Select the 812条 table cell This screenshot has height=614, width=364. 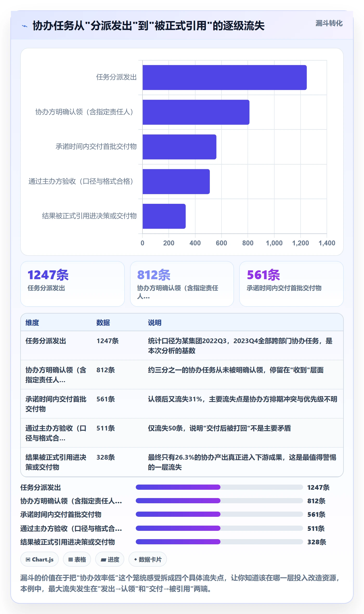[x=106, y=370]
